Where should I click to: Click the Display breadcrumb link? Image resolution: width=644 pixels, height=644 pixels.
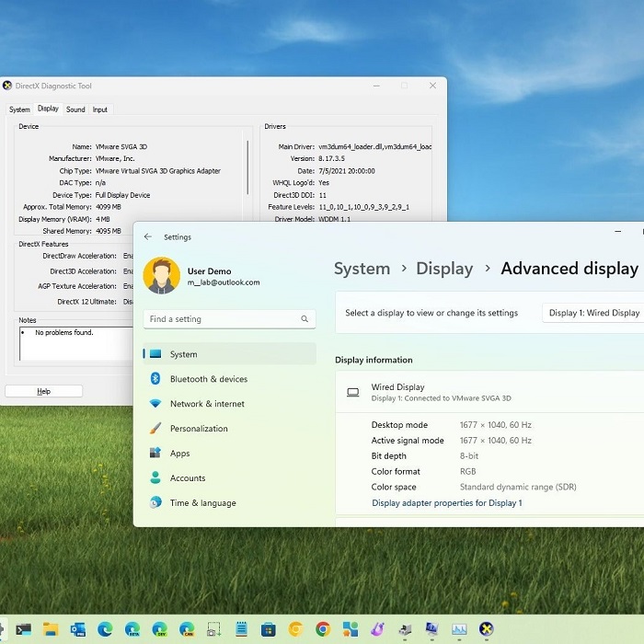coord(444,269)
